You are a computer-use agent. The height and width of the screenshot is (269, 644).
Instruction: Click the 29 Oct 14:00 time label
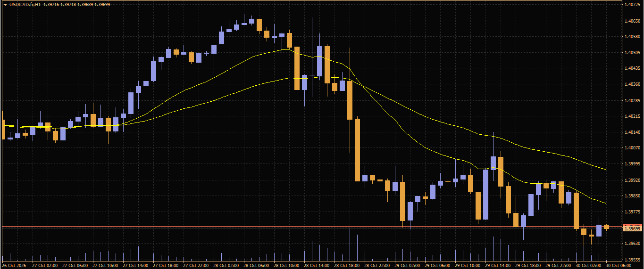coord(498,266)
